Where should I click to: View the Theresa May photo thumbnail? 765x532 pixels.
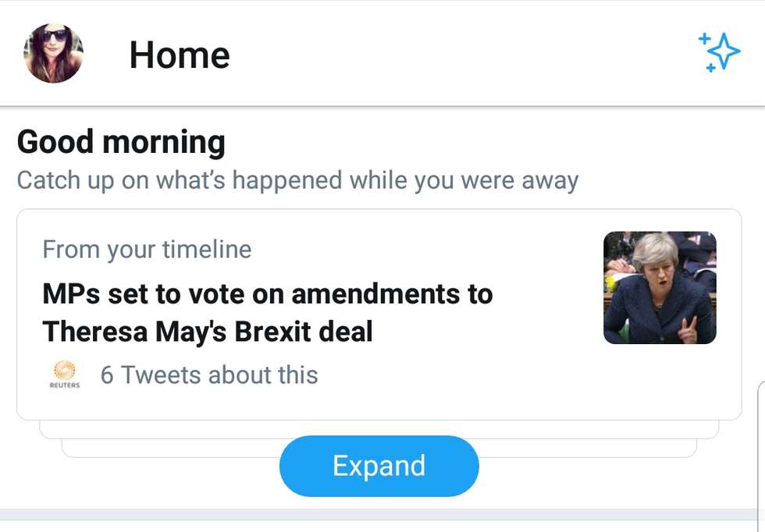tap(660, 288)
